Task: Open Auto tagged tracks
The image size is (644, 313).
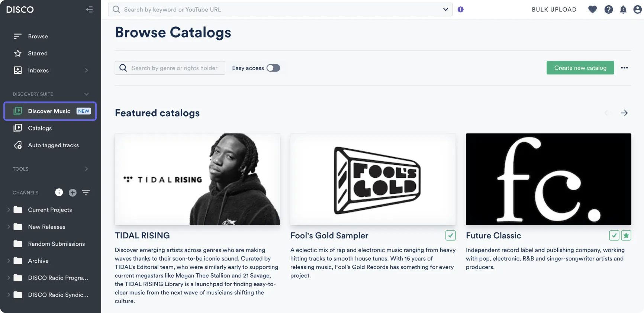Action: [x=53, y=145]
